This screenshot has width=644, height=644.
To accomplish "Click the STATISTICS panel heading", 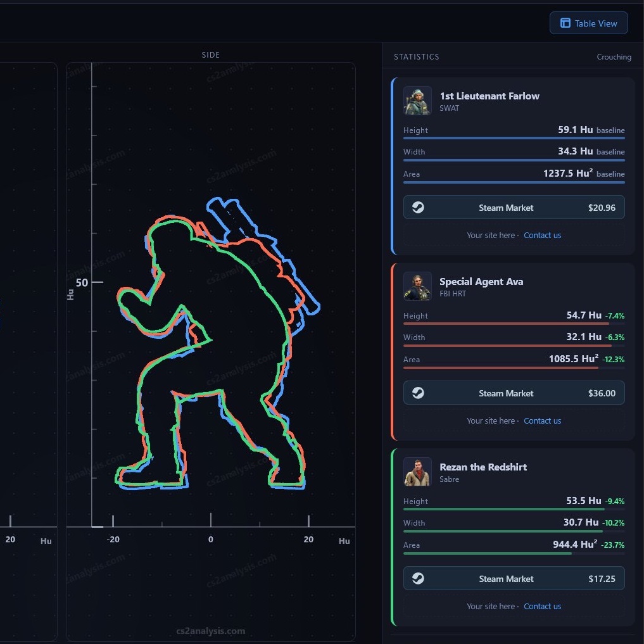I will 417,57.
